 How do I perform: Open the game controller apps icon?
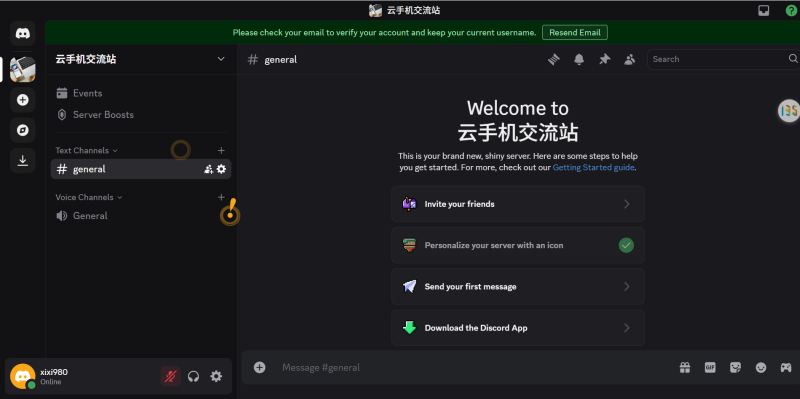(x=786, y=367)
